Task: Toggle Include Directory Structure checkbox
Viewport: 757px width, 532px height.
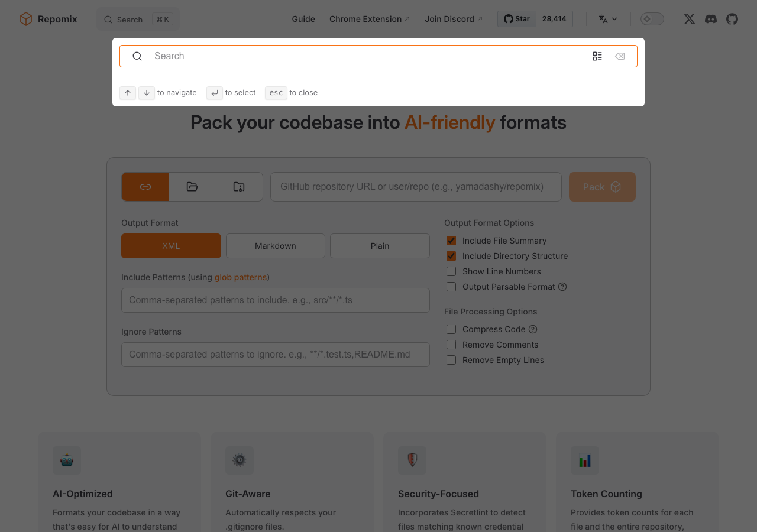Action: pos(451,256)
